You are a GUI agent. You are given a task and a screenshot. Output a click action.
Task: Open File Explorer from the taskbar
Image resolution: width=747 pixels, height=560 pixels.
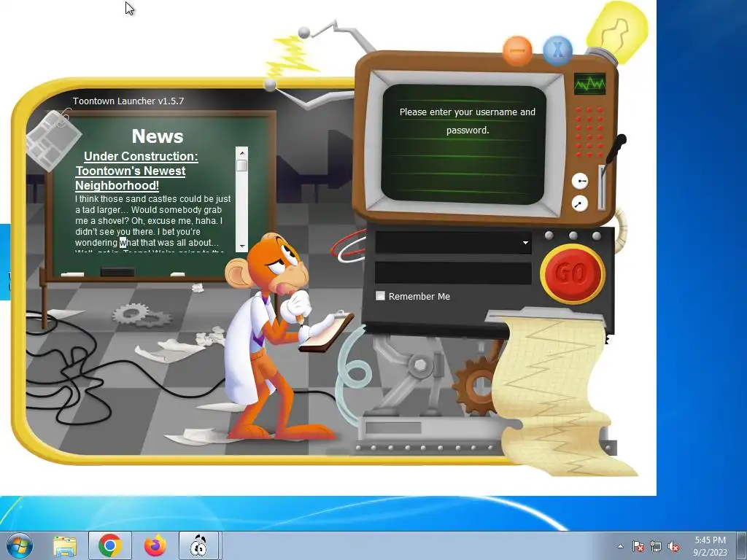pyautogui.click(x=65, y=545)
